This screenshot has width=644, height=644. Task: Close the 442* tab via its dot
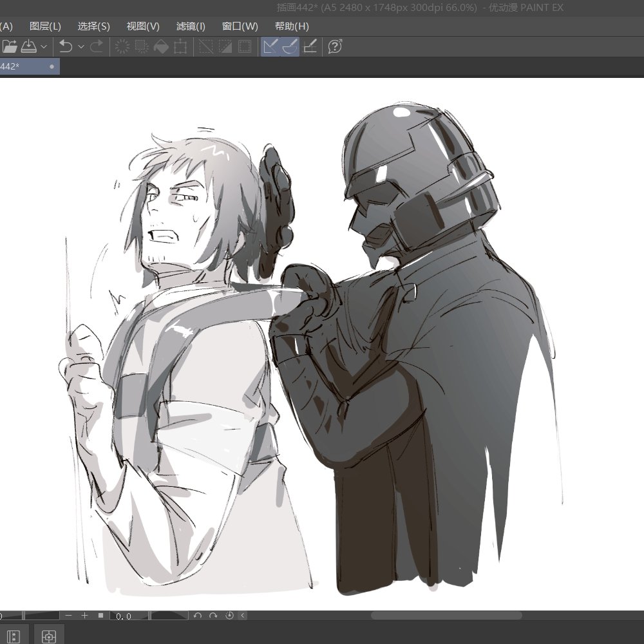pos(52,66)
